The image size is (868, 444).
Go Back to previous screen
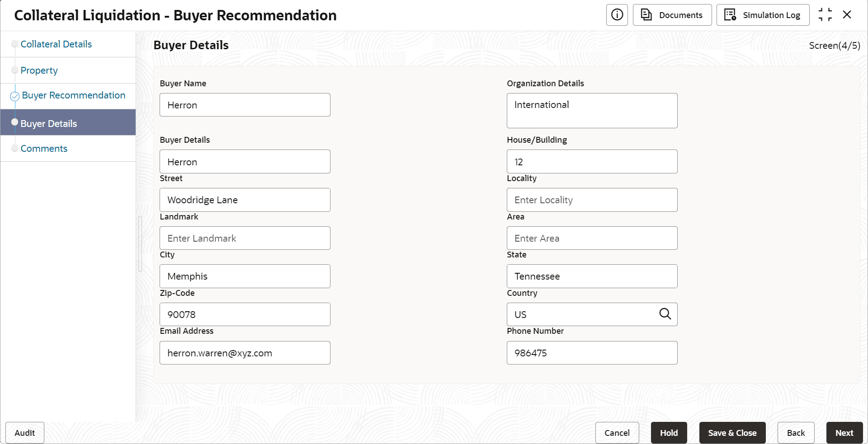click(796, 433)
